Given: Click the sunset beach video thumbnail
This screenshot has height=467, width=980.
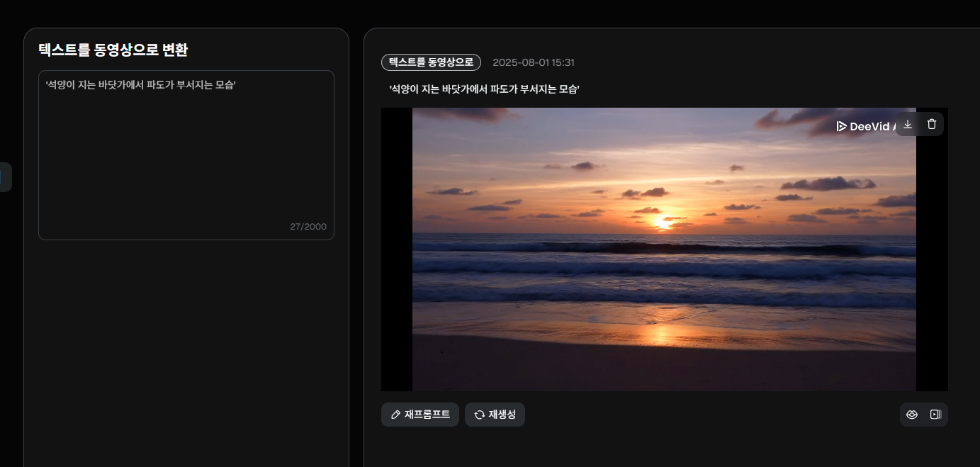Looking at the screenshot, I should 665,249.
